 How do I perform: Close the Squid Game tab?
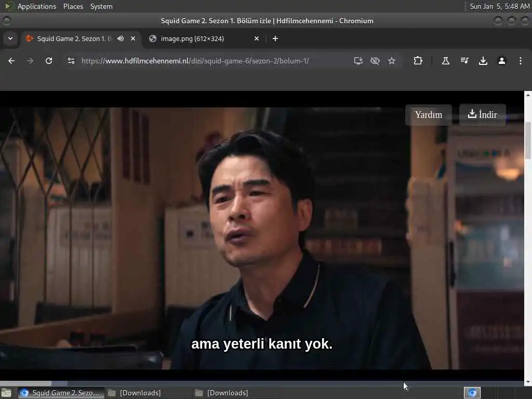[133, 38]
